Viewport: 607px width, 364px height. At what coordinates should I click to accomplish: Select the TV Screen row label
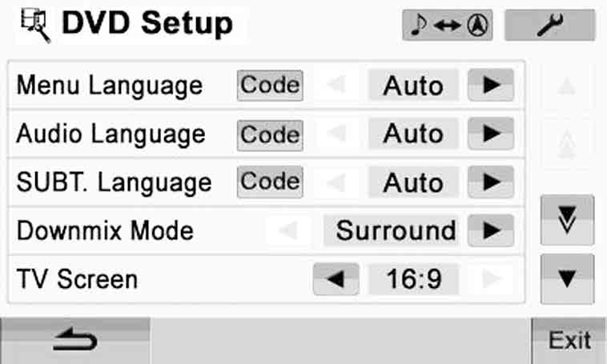point(77,279)
